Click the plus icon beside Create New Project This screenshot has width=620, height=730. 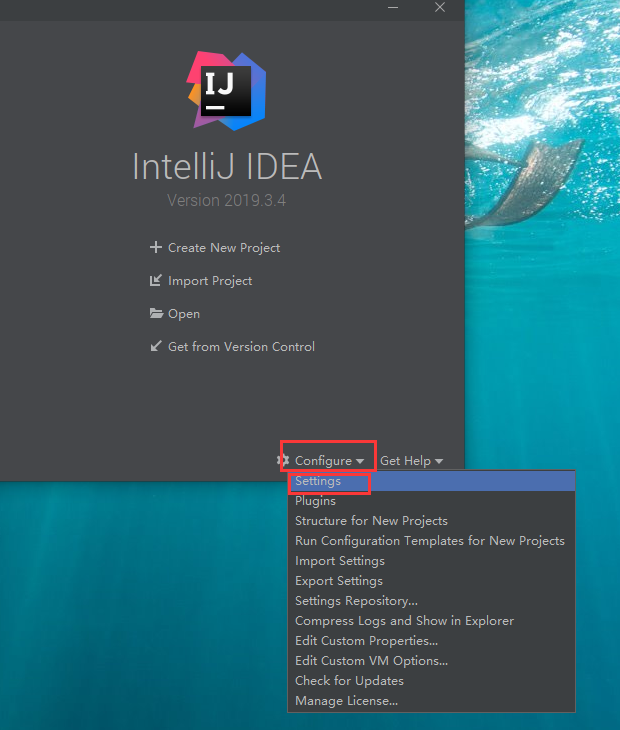pyautogui.click(x=155, y=247)
